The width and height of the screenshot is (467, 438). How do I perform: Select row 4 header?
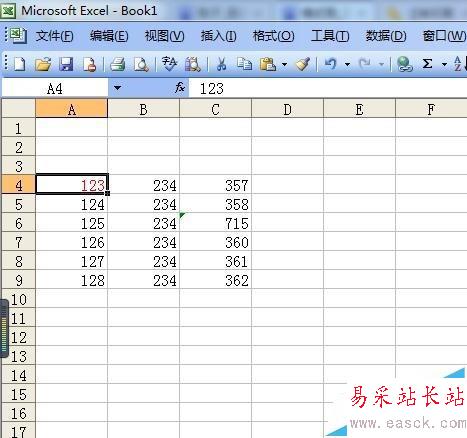(19, 185)
